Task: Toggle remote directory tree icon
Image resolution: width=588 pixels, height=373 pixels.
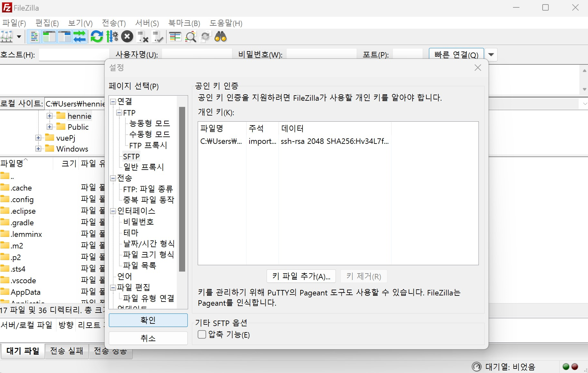Action: (64, 37)
